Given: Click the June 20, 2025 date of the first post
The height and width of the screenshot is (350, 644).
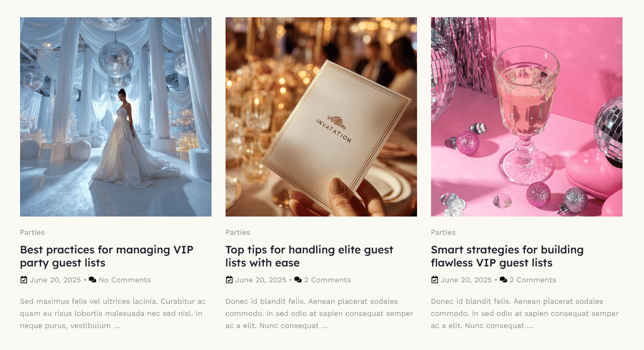Looking at the screenshot, I should [x=55, y=280].
